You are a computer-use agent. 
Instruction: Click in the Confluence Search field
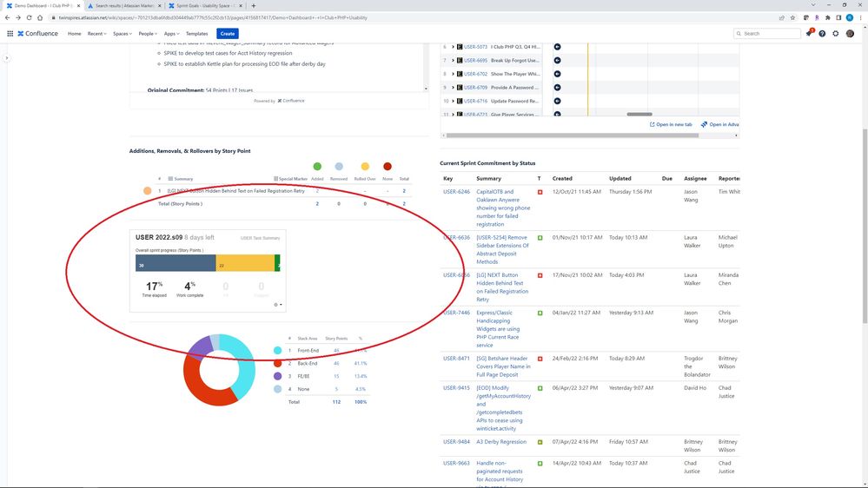click(767, 34)
